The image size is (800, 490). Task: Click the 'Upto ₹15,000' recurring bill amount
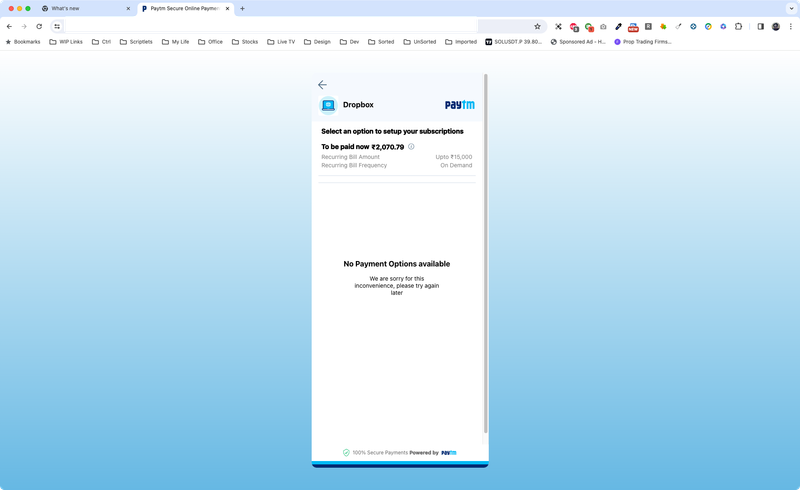pyautogui.click(x=454, y=157)
